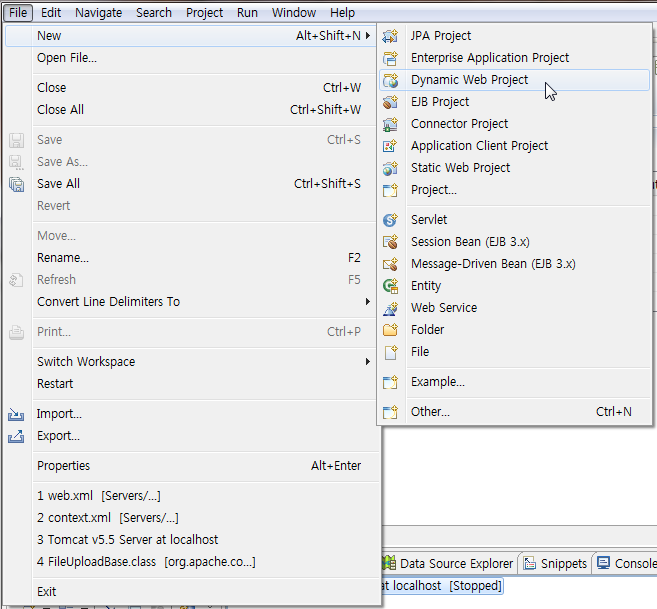Screen dimensions: 657x609
Task: Open the File menu
Action: 18,13
